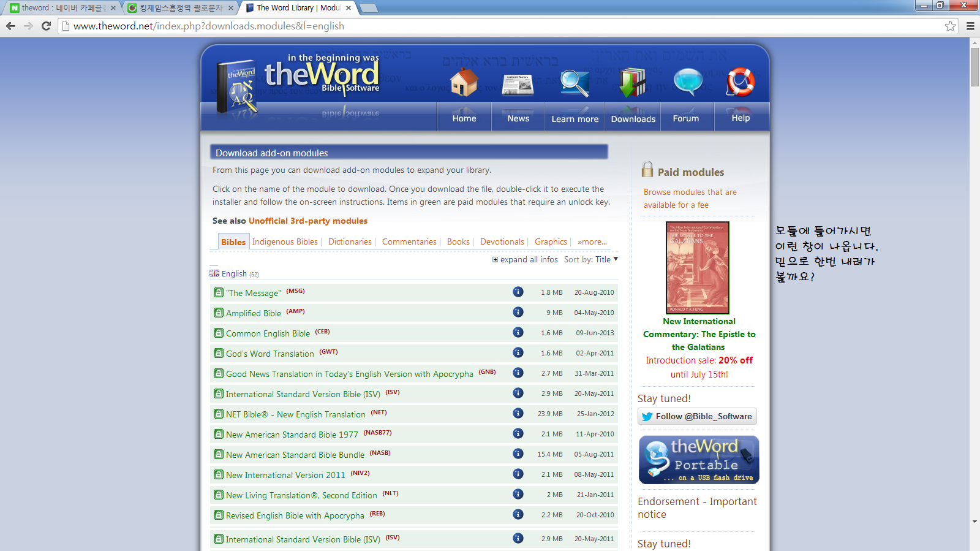Open the Downloads navigation item
The height and width of the screenshot is (551, 980).
633,119
